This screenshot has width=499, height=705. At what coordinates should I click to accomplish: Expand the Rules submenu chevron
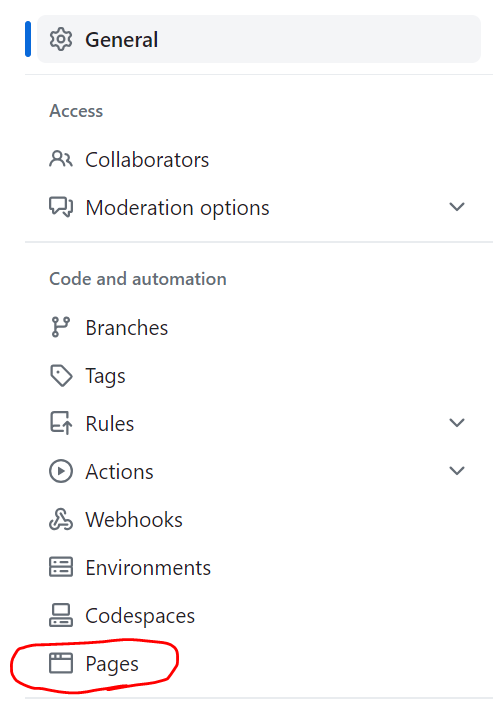[457, 423]
